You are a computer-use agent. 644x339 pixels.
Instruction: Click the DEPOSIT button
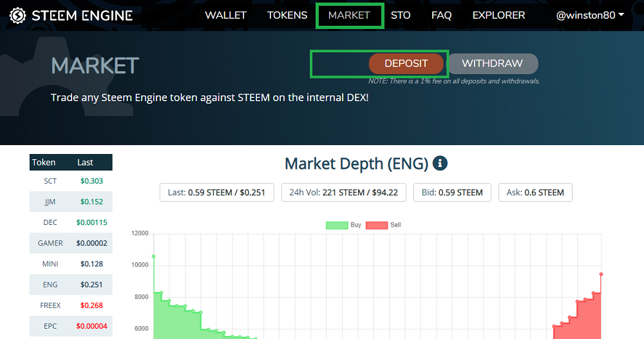click(x=406, y=64)
